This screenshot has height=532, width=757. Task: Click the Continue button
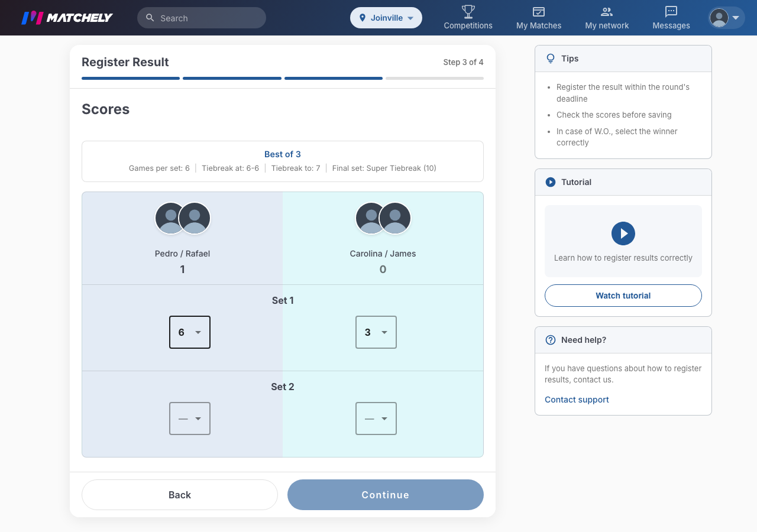tap(386, 495)
